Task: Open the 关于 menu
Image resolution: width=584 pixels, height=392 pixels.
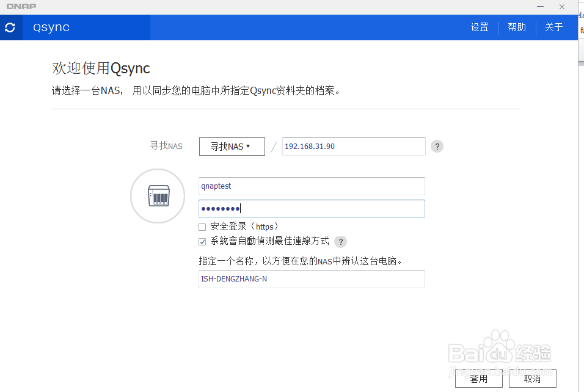Action: (x=554, y=27)
